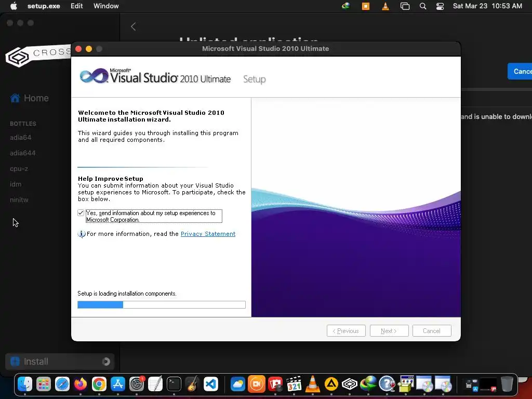Open the orange screen recorder dock icon

pyautogui.click(x=257, y=384)
